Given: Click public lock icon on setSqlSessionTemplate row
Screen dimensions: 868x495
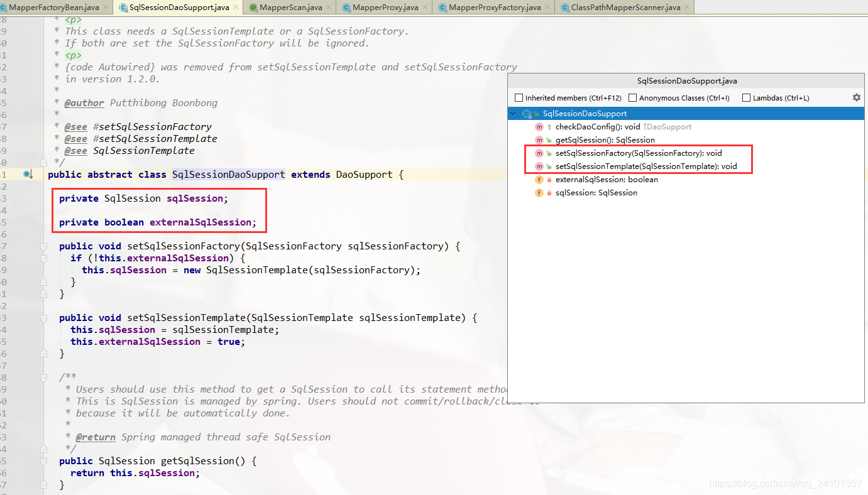Looking at the screenshot, I should click(x=549, y=166).
